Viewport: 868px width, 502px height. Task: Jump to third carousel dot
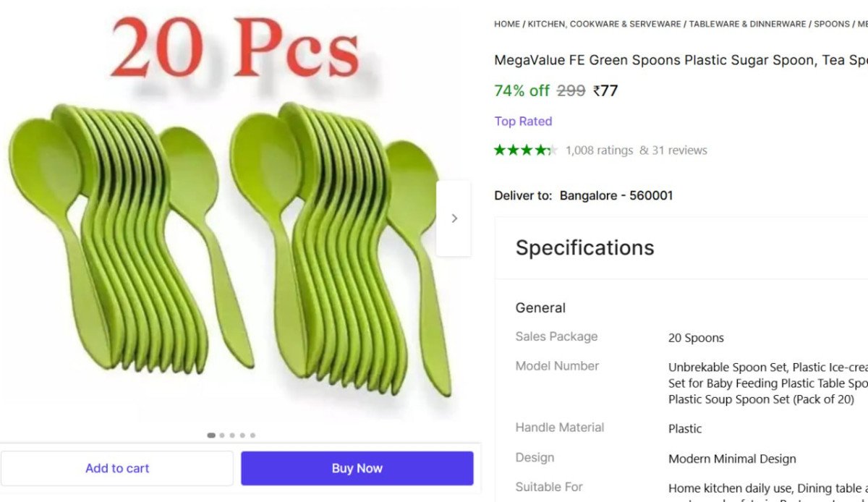(231, 435)
